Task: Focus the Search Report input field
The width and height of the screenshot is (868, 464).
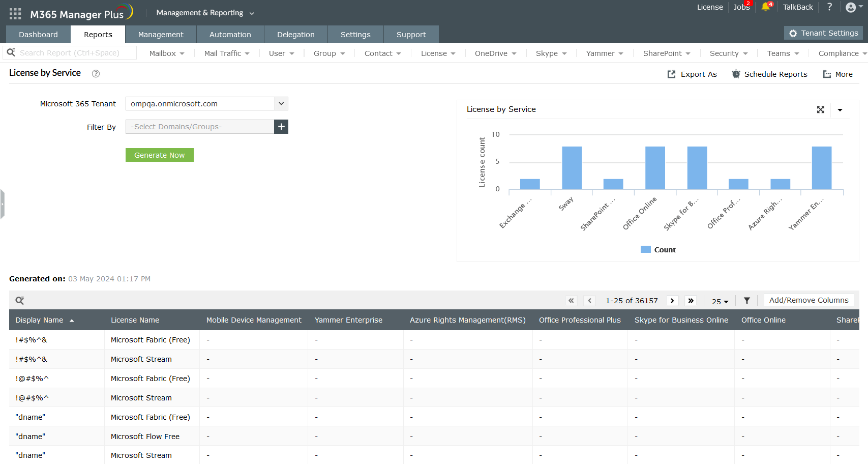Action: pos(76,53)
